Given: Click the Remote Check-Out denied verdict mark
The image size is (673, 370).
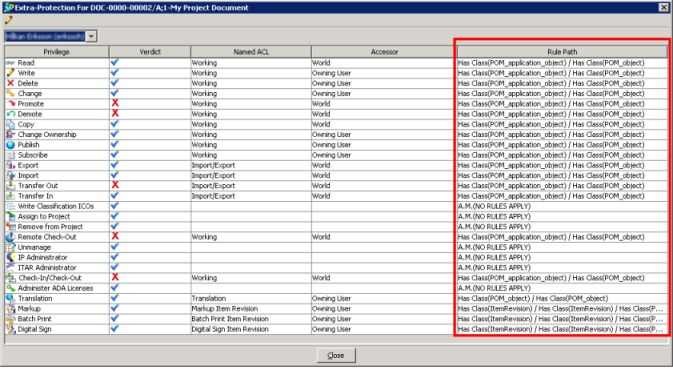Looking at the screenshot, I should (x=115, y=237).
